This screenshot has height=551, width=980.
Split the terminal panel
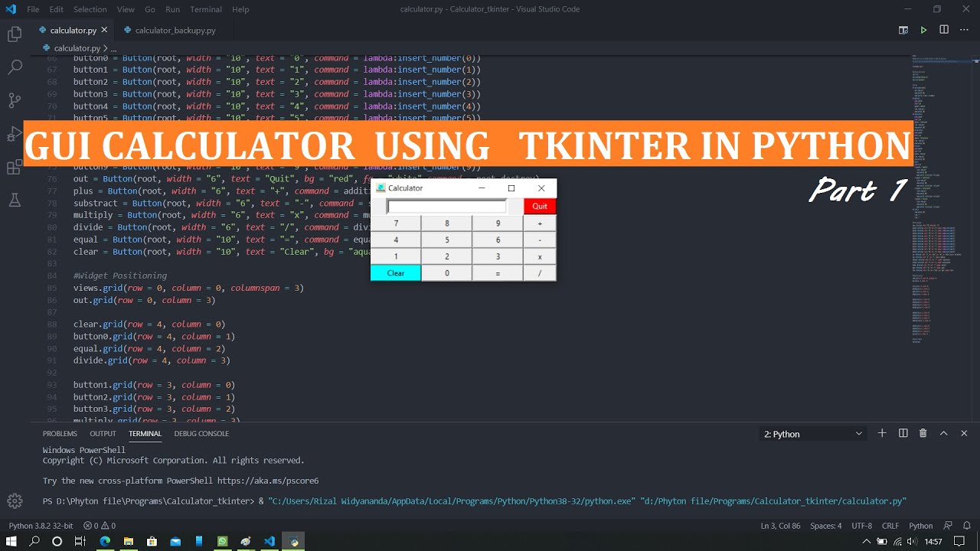pyautogui.click(x=903, y=433)
